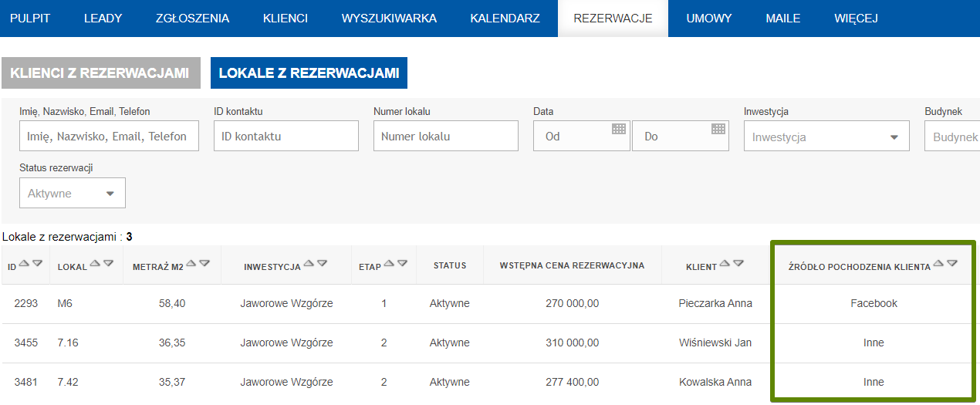Sort METRAŻ M2 column descending arrow
This screenshot has height=405, width=980.
[x=204, y=264]
